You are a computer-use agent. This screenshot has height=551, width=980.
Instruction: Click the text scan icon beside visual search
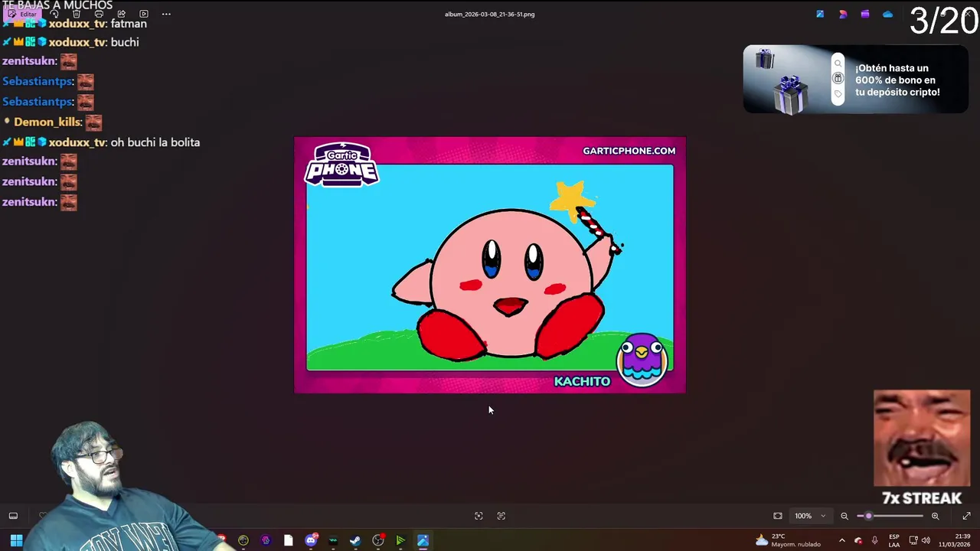click(x=501, y=516)
